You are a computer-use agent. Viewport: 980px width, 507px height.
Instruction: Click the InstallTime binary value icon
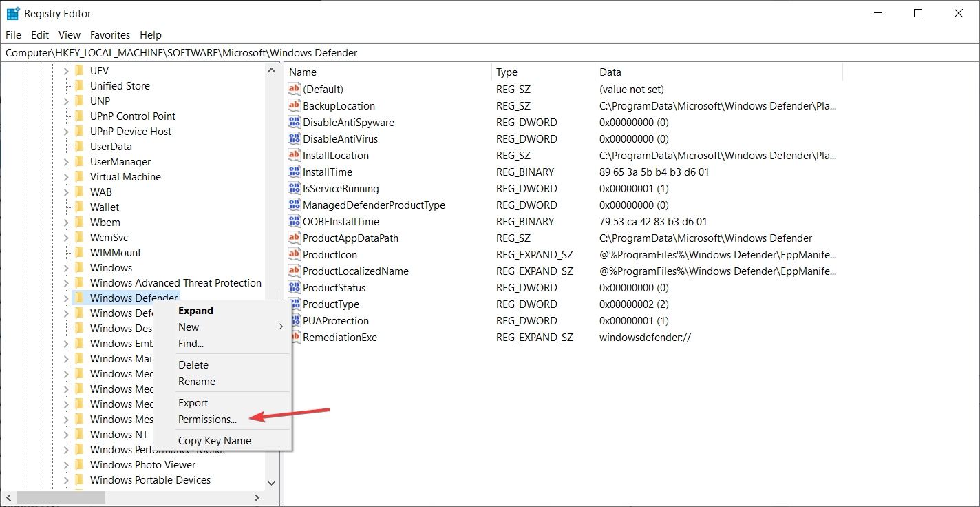pyautogui.click(x=295, y=172)
